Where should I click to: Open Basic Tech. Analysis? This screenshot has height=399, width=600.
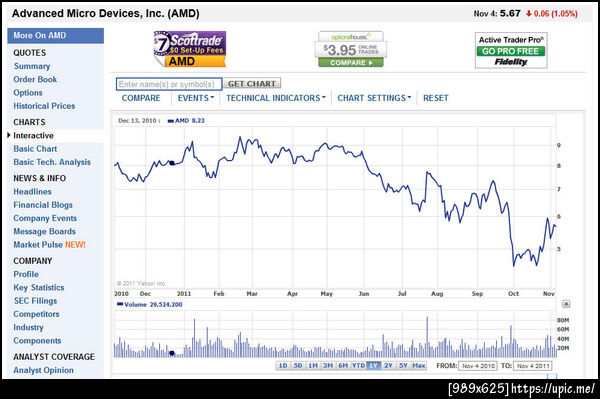52,162
